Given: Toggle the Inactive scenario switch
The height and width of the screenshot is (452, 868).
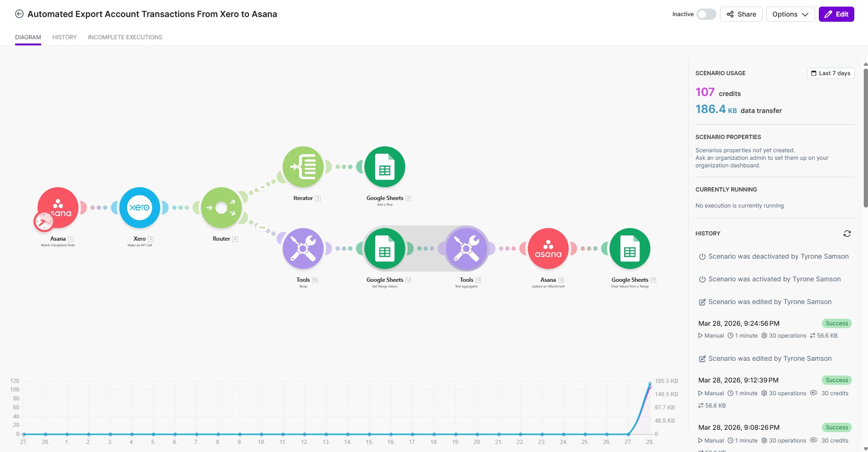Looking at the screenshot, I should (x=706, y=14).
